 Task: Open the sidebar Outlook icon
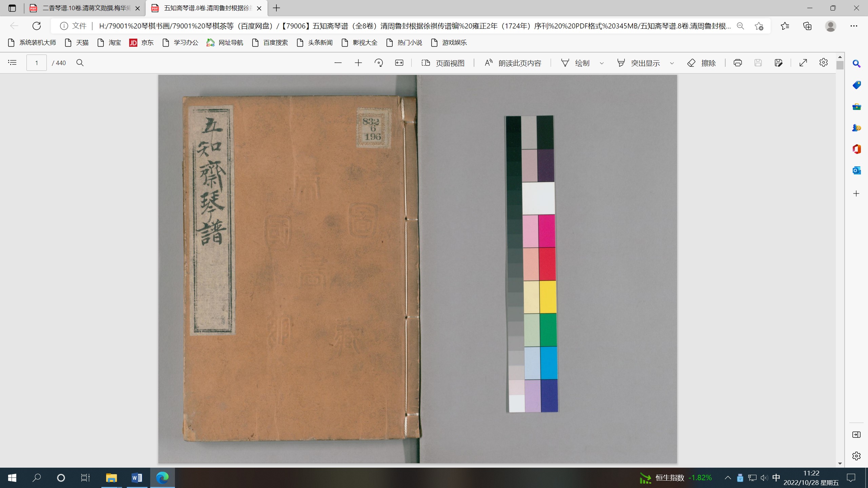(856, 170)
